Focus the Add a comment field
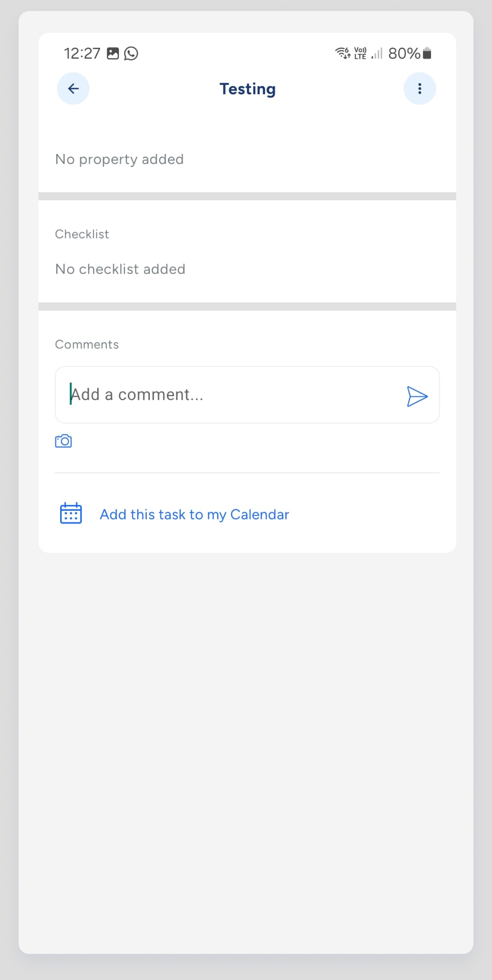The height and width of the screenshot is (980, 492). 247,394
